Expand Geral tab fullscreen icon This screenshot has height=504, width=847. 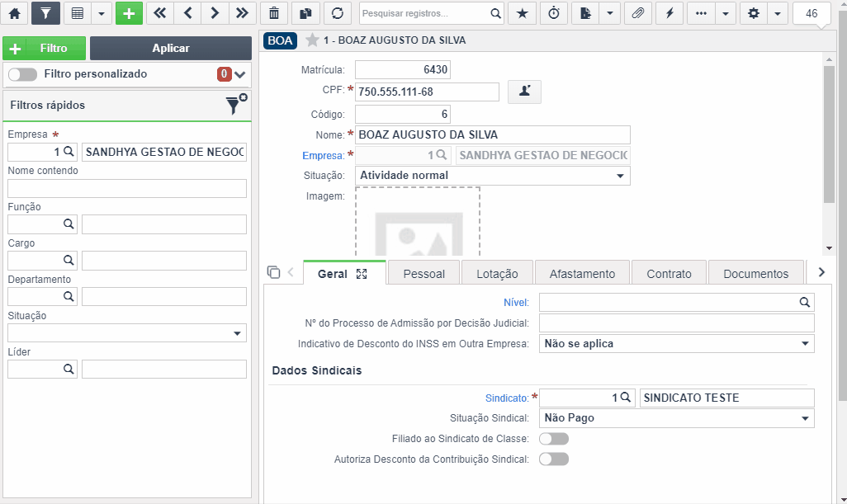coord(362,274)
